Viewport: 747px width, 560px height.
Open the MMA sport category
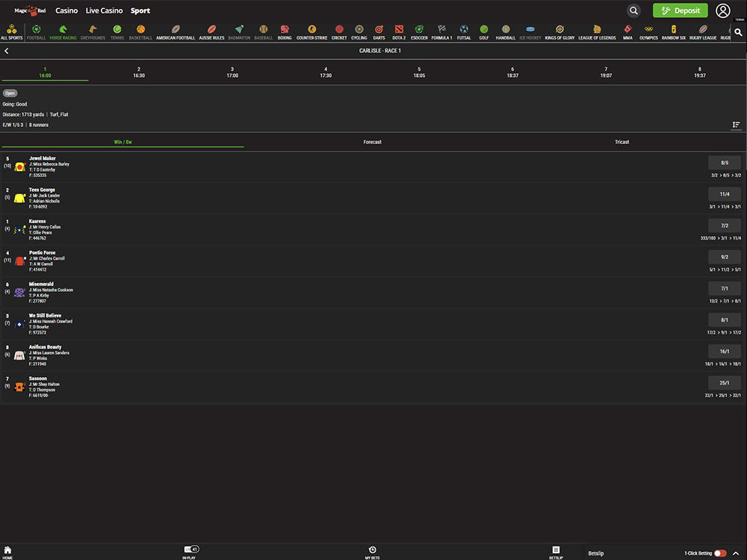pyautogui.click(x=627, y=31)
